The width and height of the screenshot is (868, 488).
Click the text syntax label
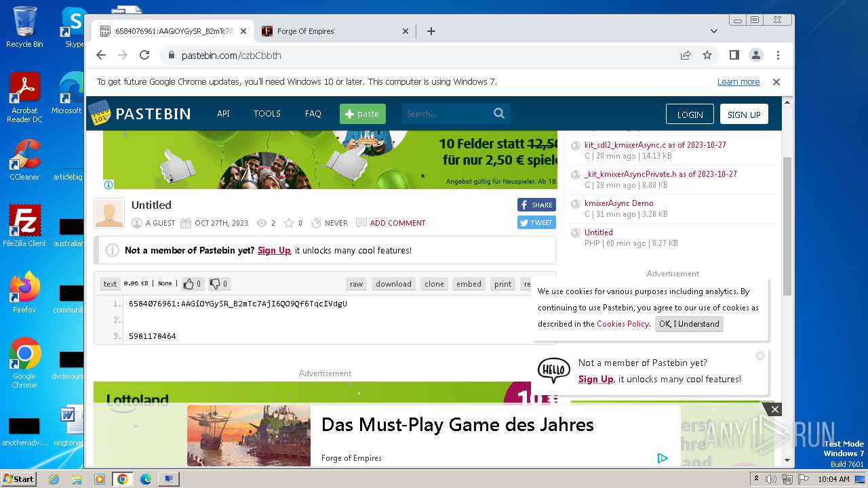(110, 284)
